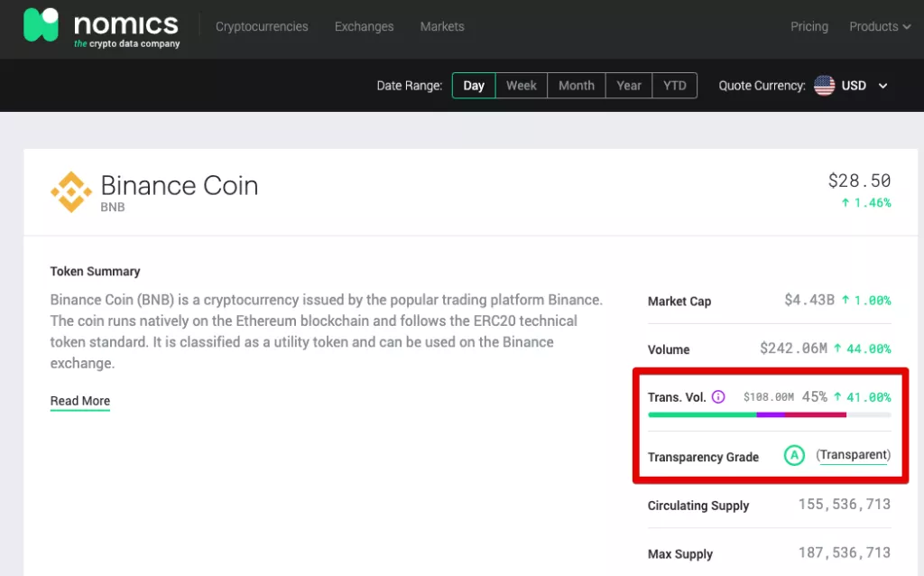Click the Trans. Vol. info icon
This screenshot has height=576, width=924.
coord(717,396)
